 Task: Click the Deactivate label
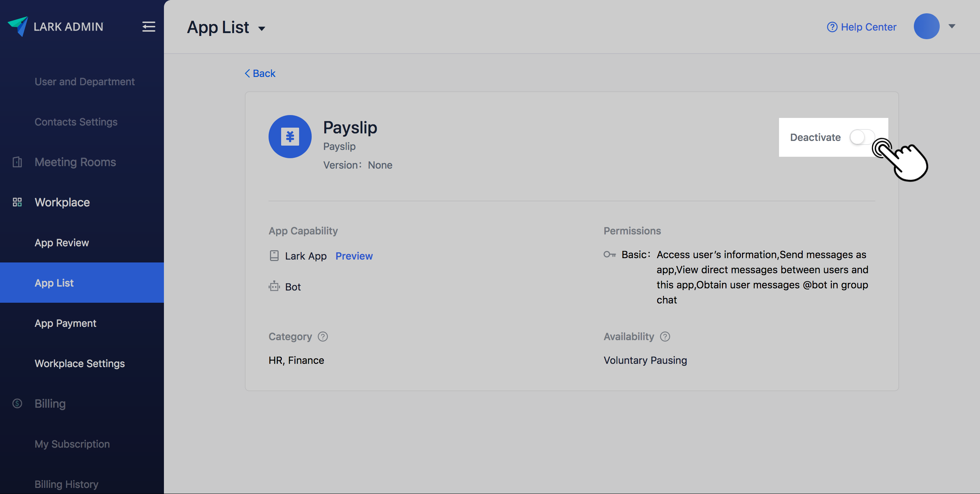tap(815, 137)
